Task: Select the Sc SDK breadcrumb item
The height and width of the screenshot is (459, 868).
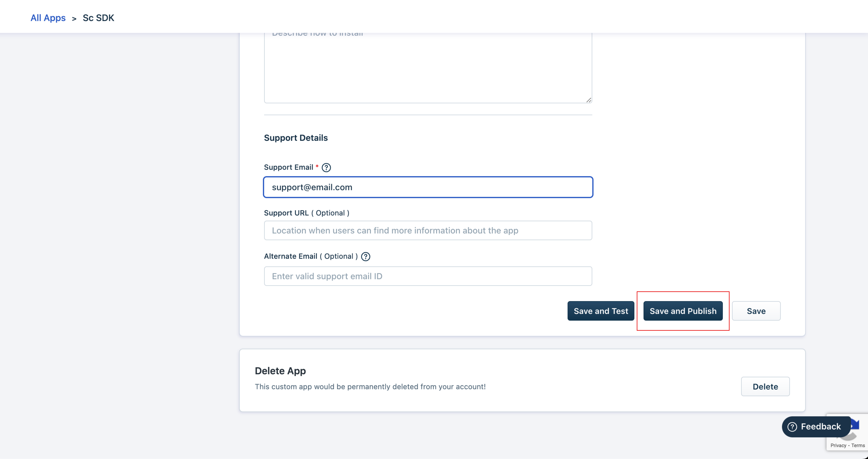Action: click(98, 17)
